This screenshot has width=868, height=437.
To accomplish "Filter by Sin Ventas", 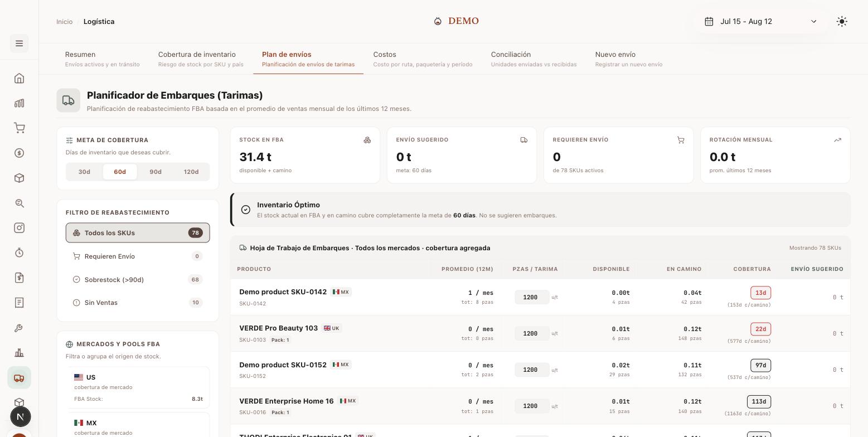I will coord(138,303).
